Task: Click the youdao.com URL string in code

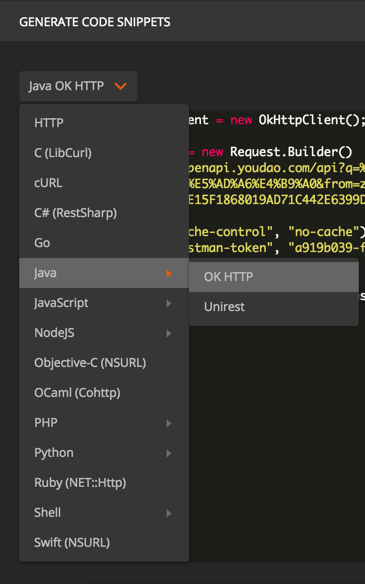Action: click(x=277, y=168)
